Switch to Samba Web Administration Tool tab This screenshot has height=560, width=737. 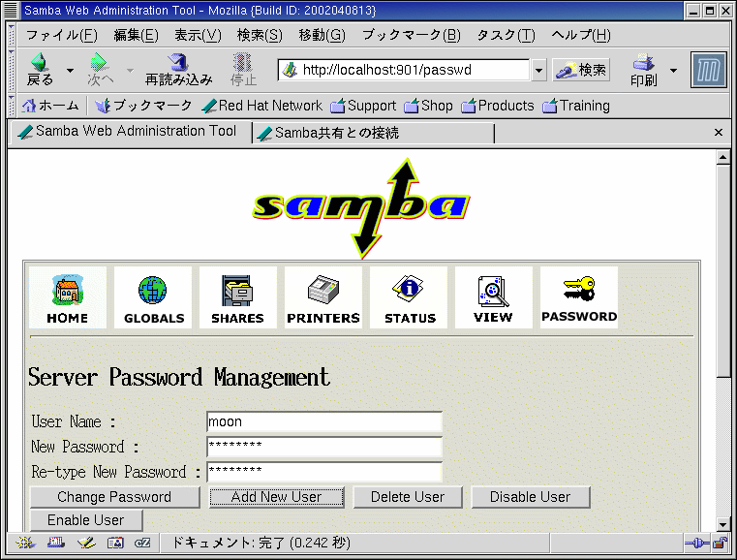click(131, 131)
